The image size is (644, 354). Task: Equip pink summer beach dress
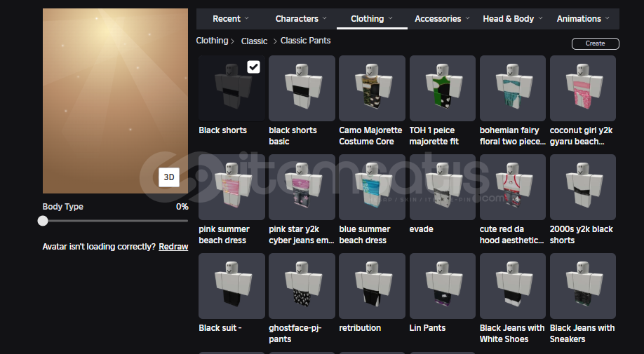pyautogui.click(x=232, y=187)
